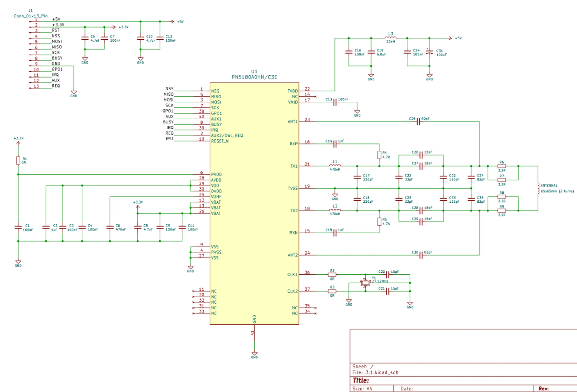Select resistor R1 0R
This screenshot has height=392, width=577.
pyautogui.click(x=17, y=160)
